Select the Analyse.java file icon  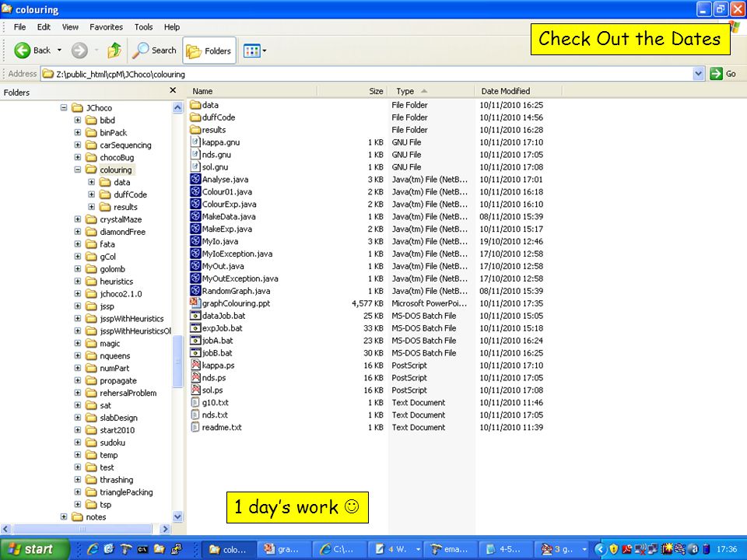pos(195,179)
